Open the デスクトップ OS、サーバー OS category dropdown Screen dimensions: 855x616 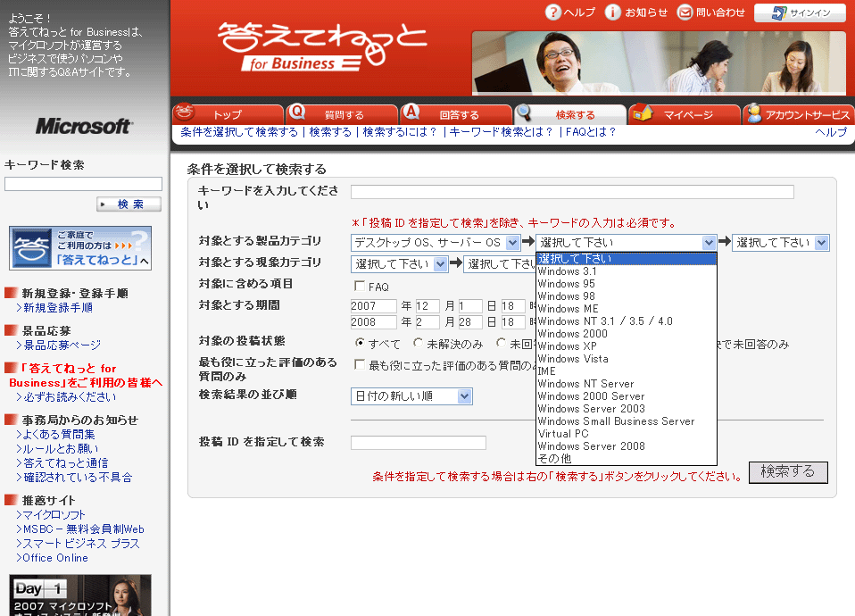click(436, 243)
